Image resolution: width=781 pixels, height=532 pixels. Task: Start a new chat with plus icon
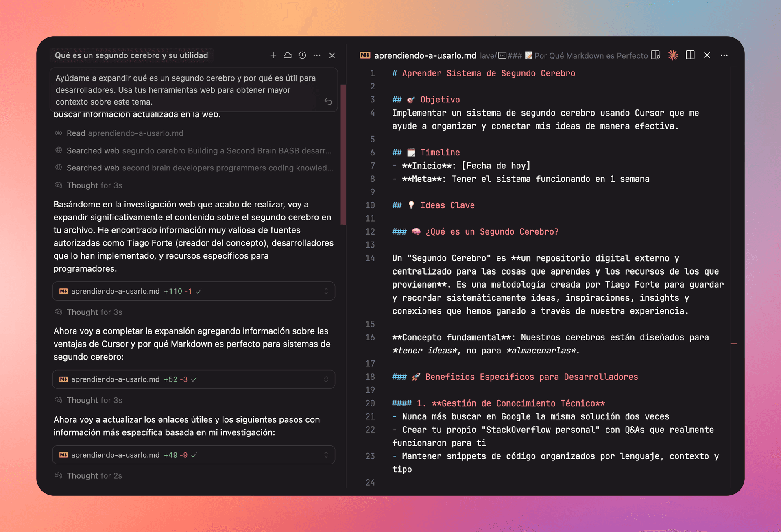pyautogui.click(x=273, y=55)
